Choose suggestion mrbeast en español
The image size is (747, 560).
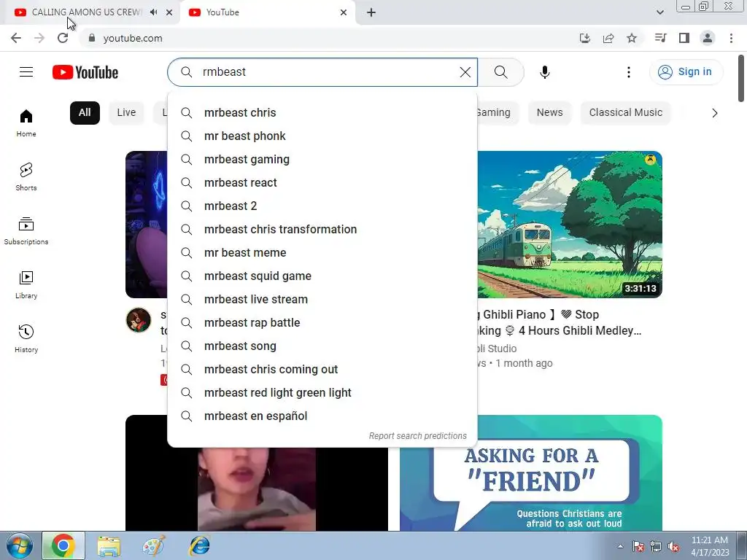point(322,416)
